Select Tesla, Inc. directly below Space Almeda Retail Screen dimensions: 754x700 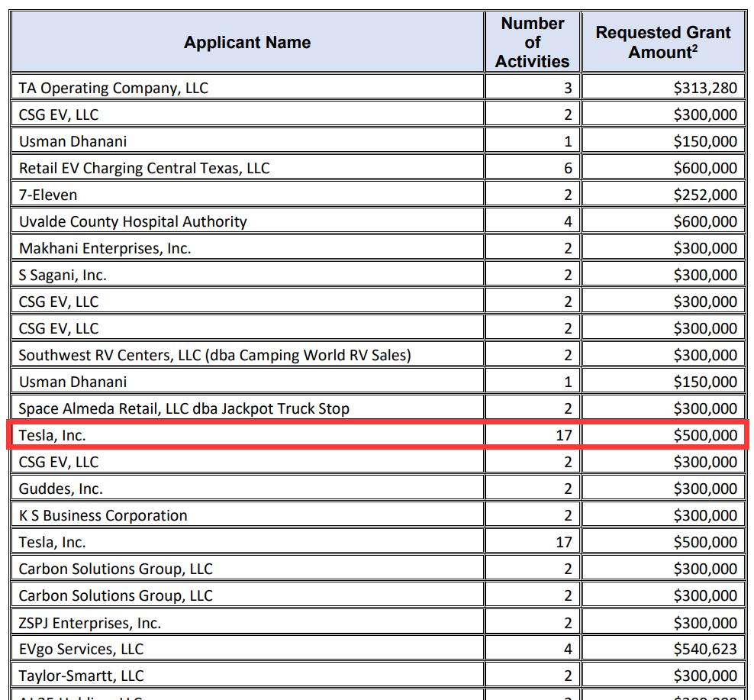247,435
